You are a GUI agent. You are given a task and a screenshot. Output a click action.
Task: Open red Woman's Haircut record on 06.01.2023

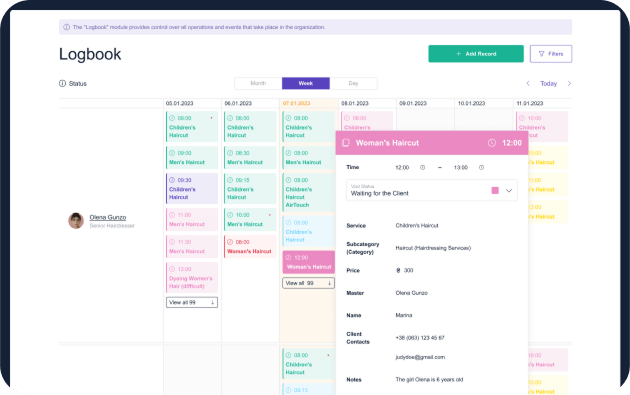coord(250,246)
